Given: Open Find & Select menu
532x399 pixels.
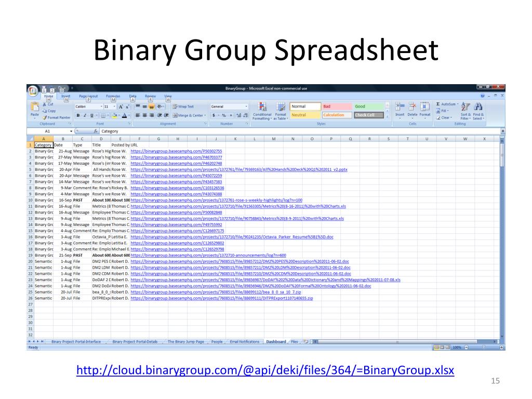Looking at the screenshot, I should click(x=478, y=111).
